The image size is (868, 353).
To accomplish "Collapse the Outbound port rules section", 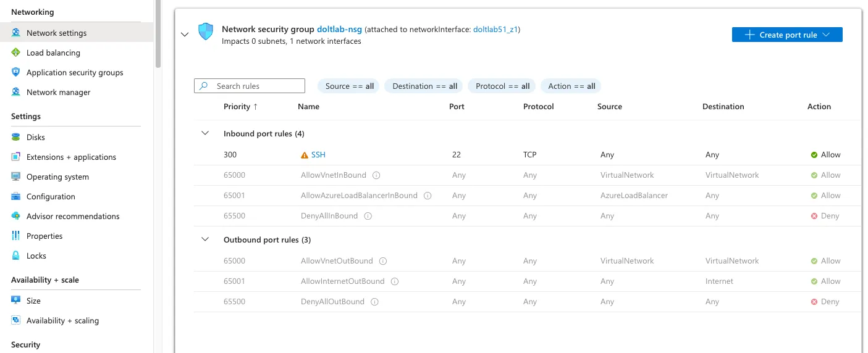I will 205,240.
